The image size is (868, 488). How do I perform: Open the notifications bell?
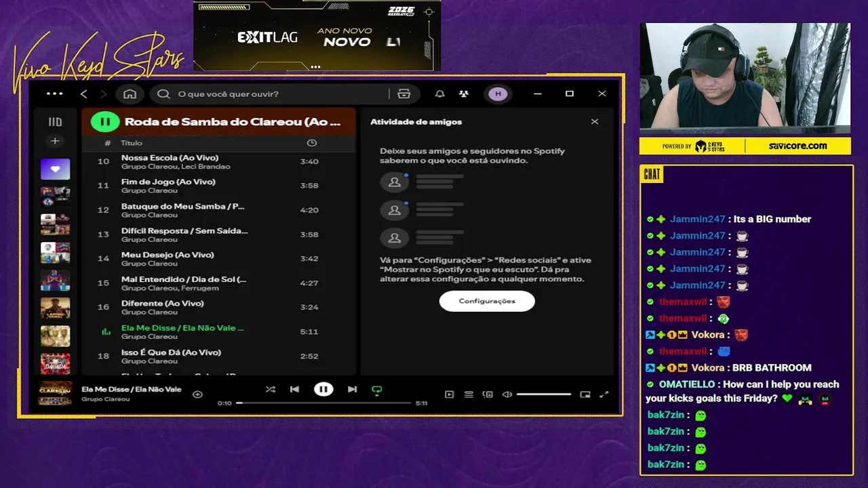pyautogui.click(x=439, y=94)
